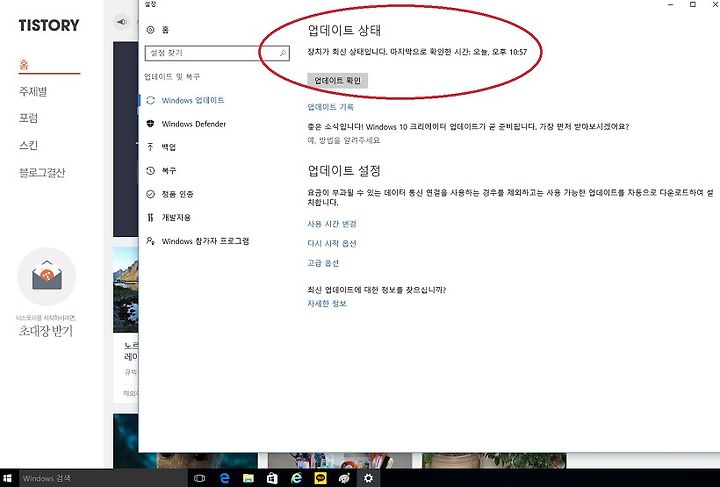Screen dimensions: 720x487
Task: Click the Windows 업데이트 sync icon
Action: (150, 100)
